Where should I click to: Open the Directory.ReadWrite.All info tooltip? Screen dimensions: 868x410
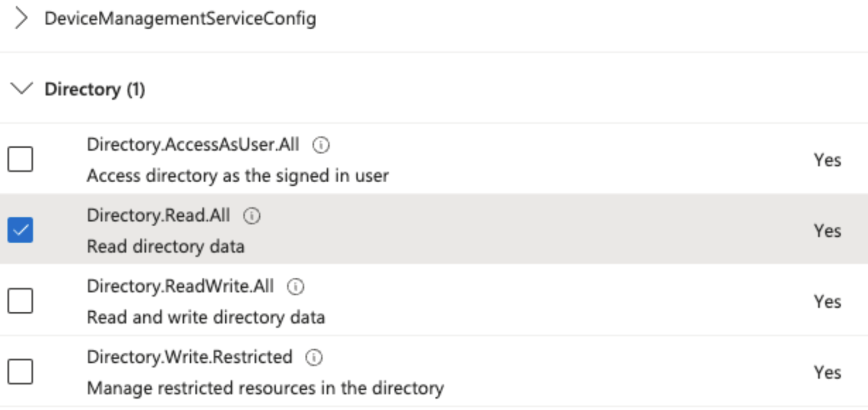[x=296, y=285]
